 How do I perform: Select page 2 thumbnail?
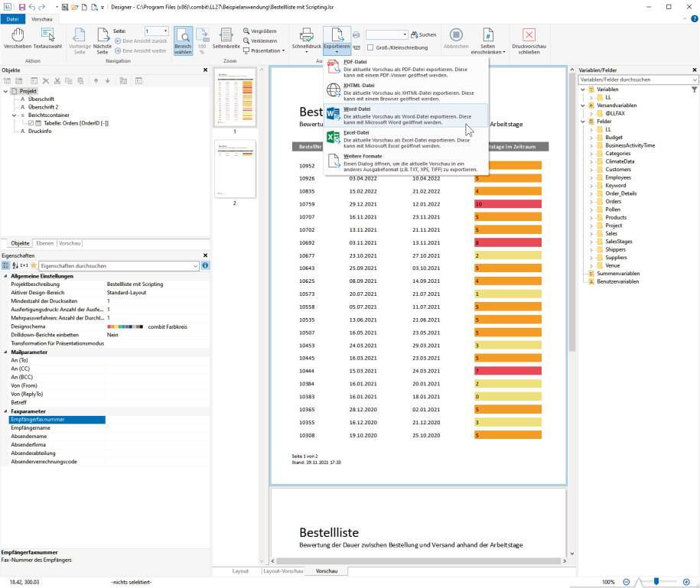235,170
